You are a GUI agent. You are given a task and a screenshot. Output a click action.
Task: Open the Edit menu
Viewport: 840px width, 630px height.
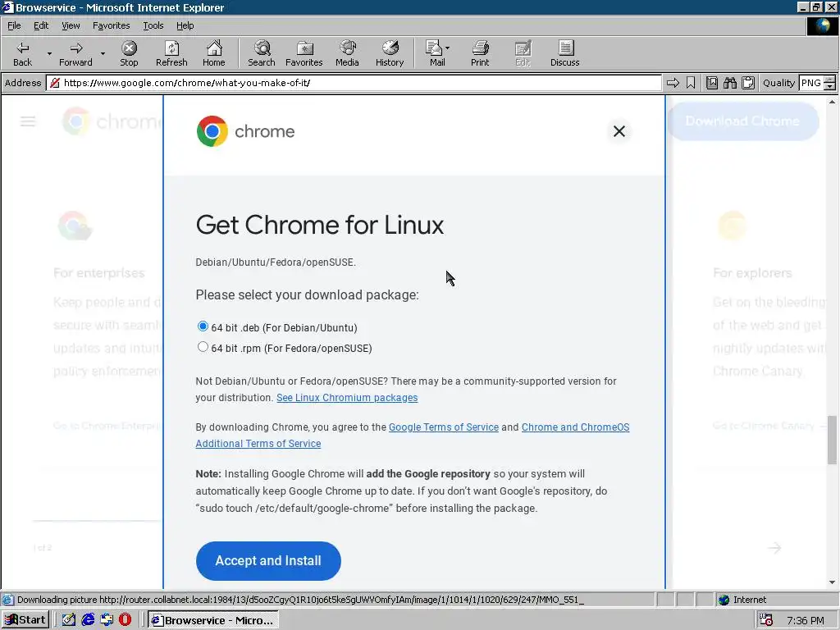click(x=41, y=25)
